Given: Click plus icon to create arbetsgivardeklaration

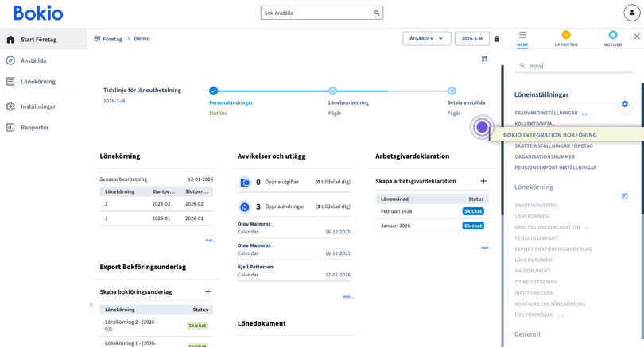Looking at the screenshot, I should pos(483,181).
